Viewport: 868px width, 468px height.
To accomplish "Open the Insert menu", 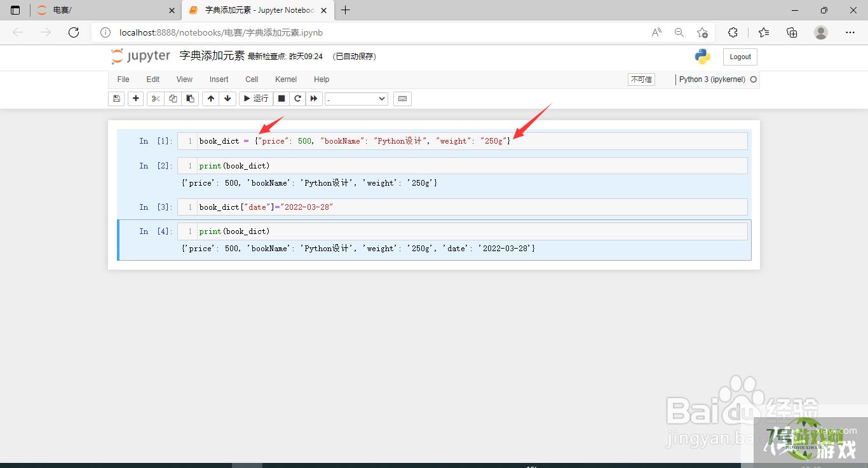I will pos(219,79).
